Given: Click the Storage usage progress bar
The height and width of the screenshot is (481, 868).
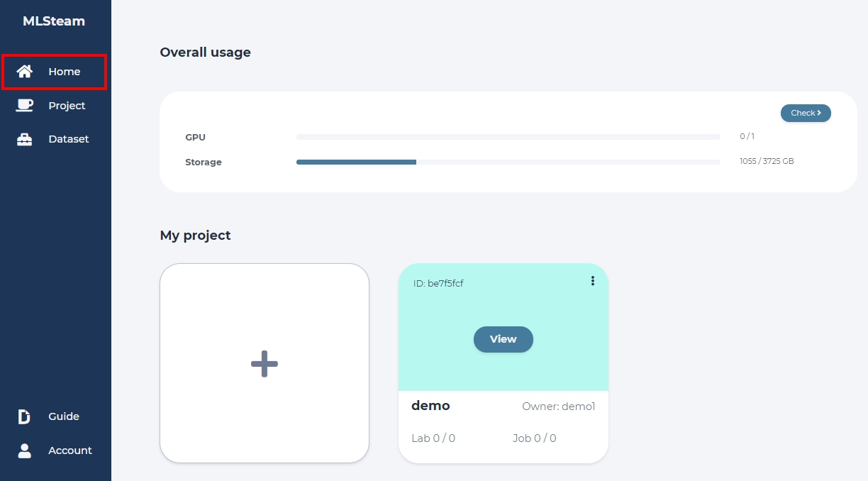Looking at the screenshot, I should point(508,162).
